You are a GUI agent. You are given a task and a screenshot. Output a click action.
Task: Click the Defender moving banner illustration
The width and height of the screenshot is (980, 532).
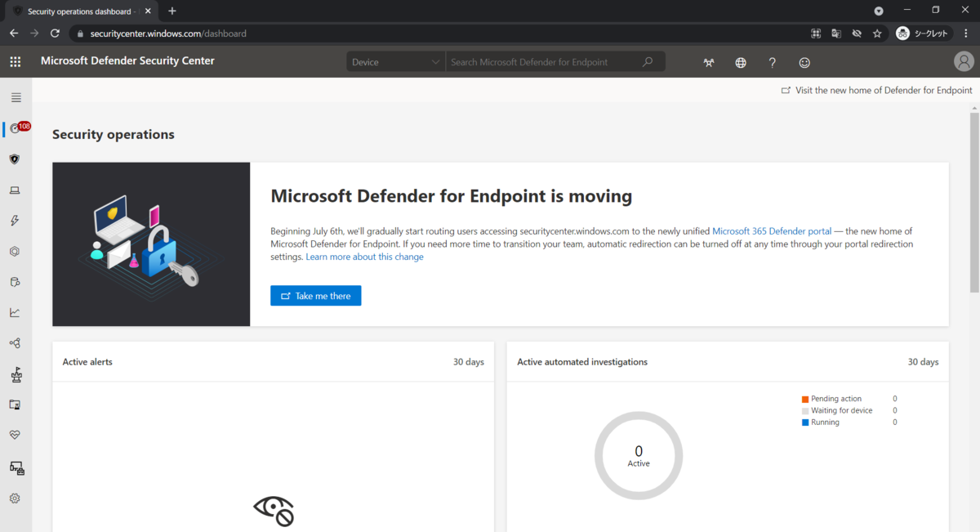tap(151, 244)
